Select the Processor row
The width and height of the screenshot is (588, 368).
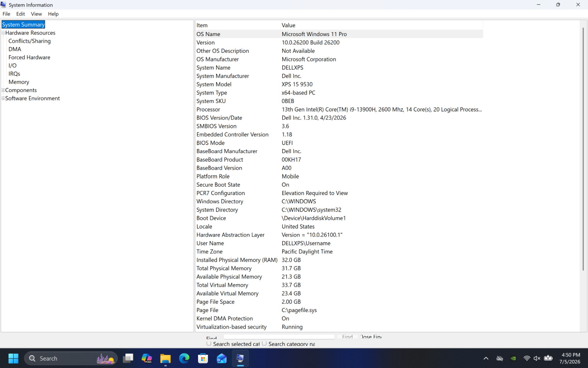coord(339,109)
